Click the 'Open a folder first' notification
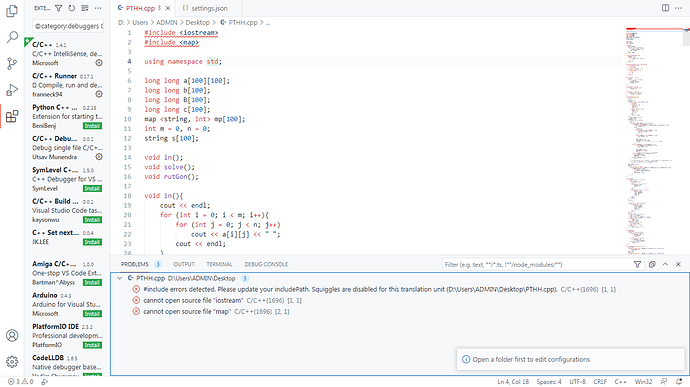The width and height of the screenshot is (690, 387). coord(570,359)
